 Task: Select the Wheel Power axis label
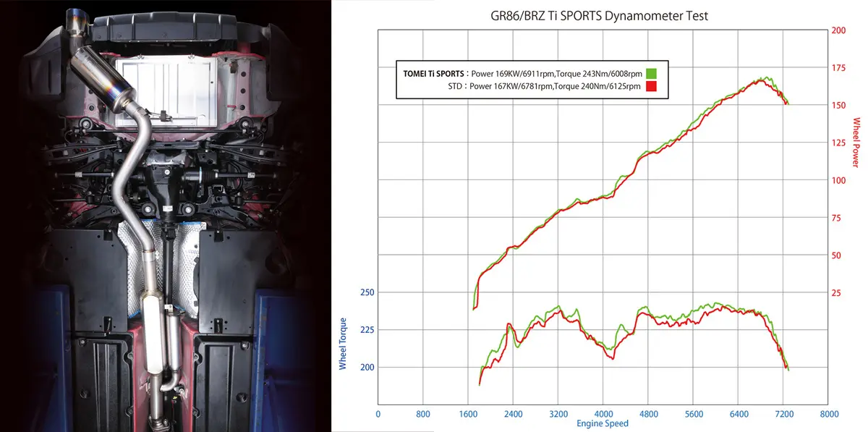[856, 143]
